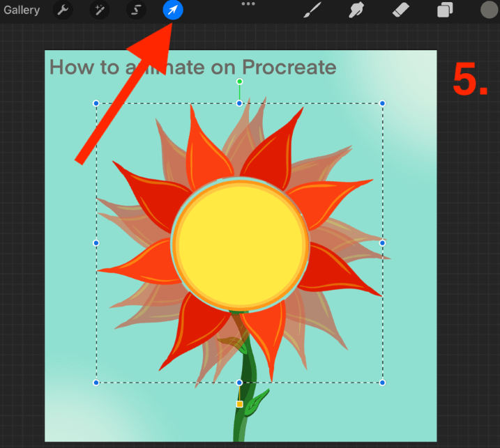Open the Layers panel

445,10
